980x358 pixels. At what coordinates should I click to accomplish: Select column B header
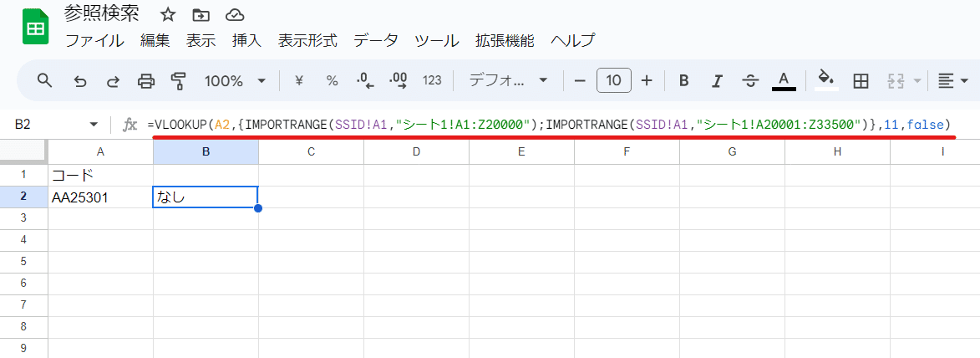(206, 151)
